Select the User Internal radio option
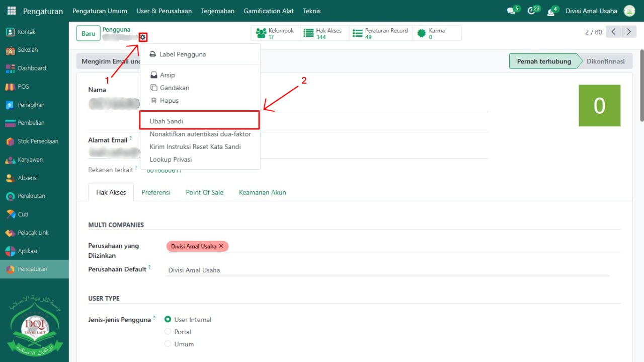This screenshot has height=362, width=644. tap(168, 320)
